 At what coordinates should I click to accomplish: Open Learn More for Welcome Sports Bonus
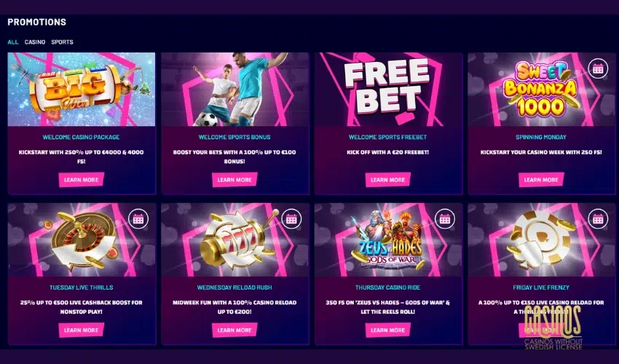coord(234,180)
